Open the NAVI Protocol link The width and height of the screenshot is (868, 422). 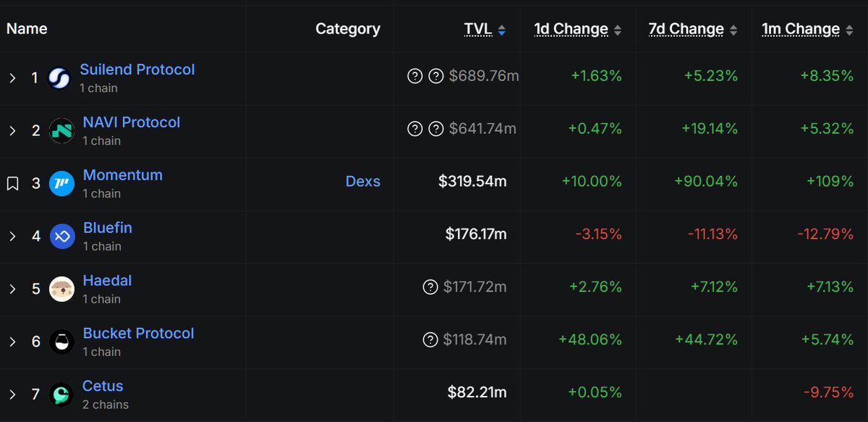coord(132,122)
